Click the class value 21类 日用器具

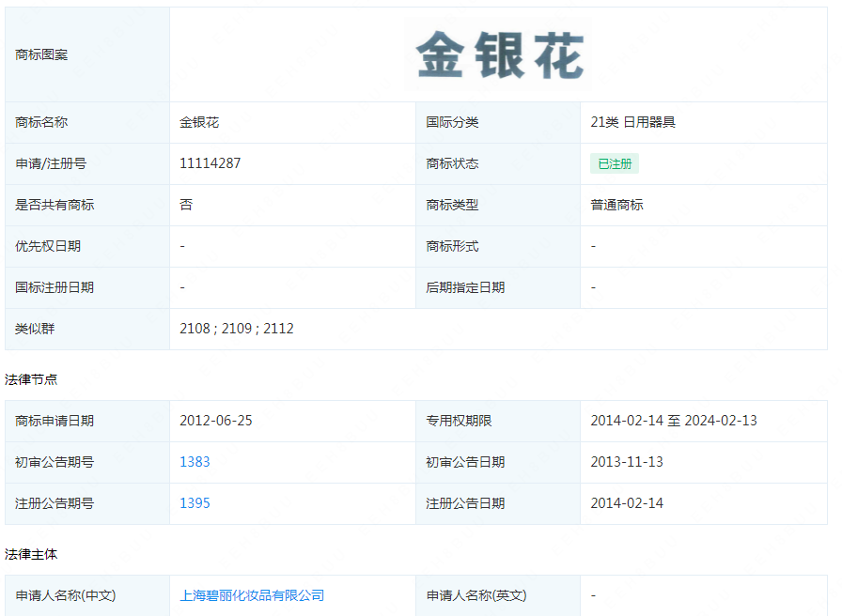[632, 122]
